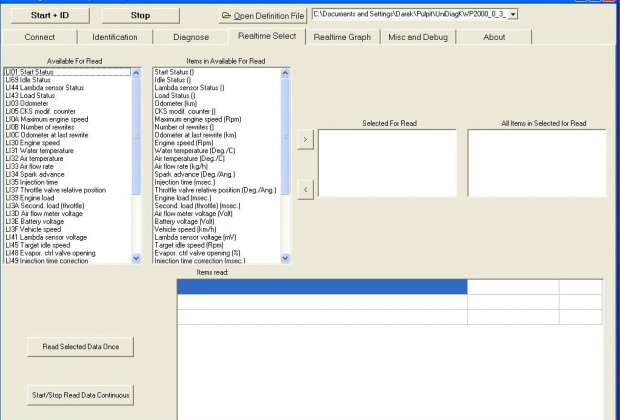Select LI32 Air temperature
The image size is (620, 420).
[x=67, y=159]
